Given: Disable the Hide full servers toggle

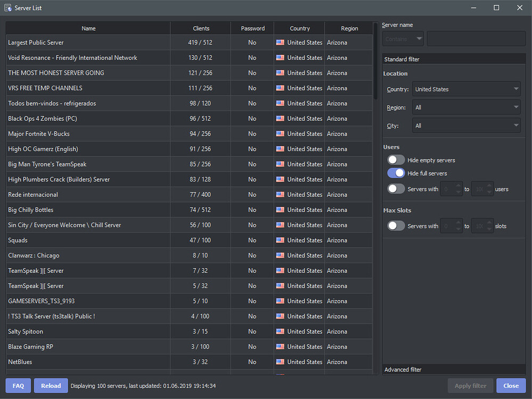Looking at the screenshot, I should (x=396, y=173).
